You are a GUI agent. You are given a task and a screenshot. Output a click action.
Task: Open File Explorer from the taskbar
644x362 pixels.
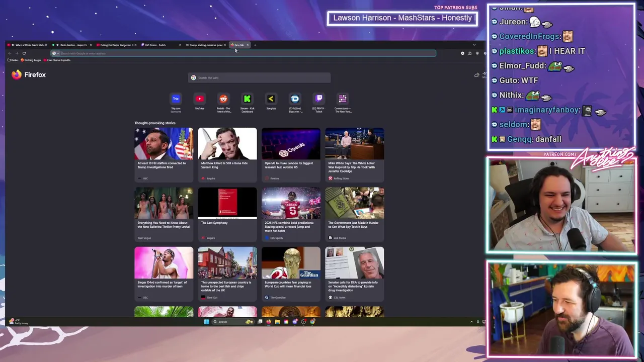[x=277, y=322]
